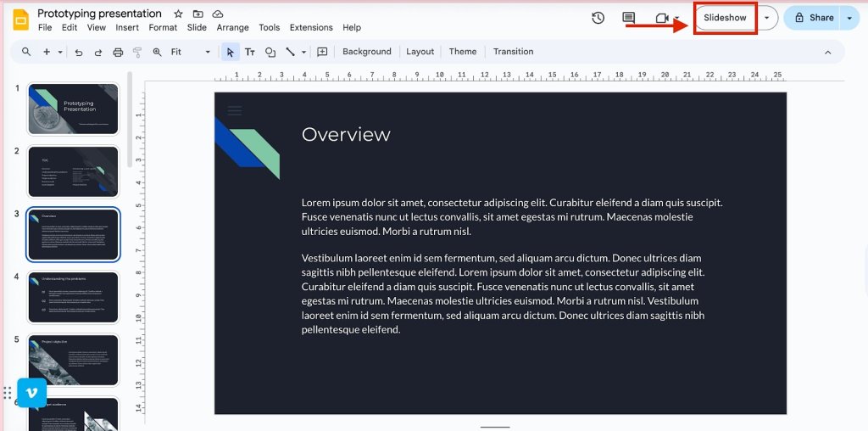The height and width of the screenshot is (431, 868).
Task: Open the Layout options
Action: coord(420,52)
